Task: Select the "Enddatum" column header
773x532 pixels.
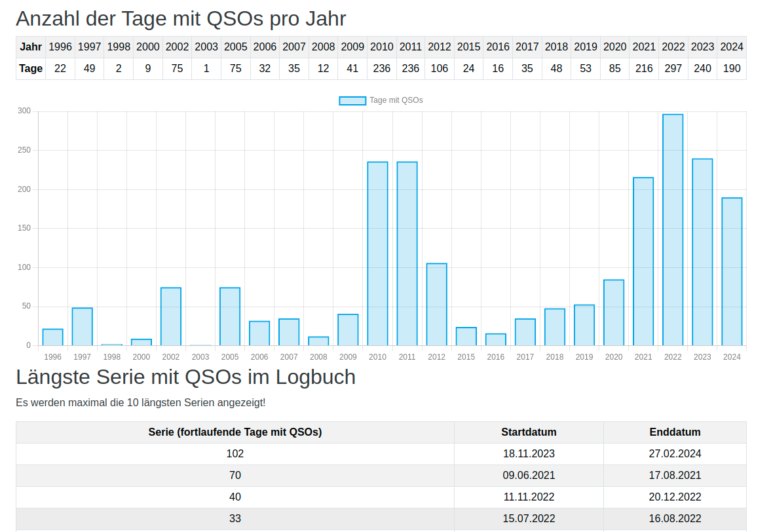Action: tap(675, 432)
